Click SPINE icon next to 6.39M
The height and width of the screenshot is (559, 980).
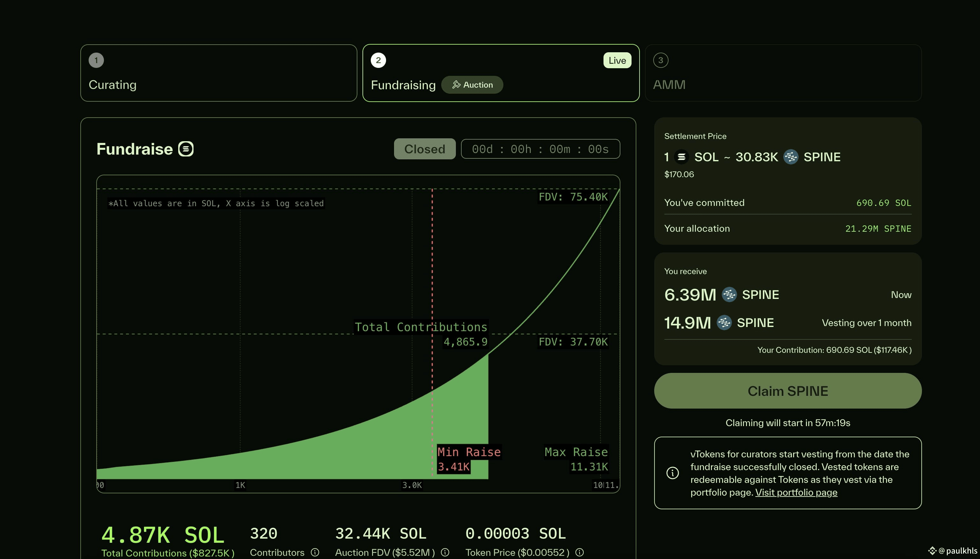(729, 294)
